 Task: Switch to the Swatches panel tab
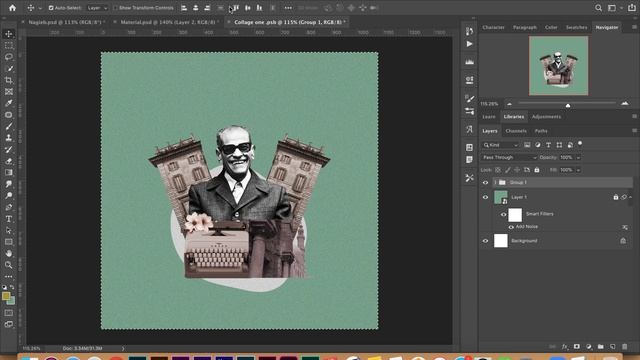tap(576, 27)
